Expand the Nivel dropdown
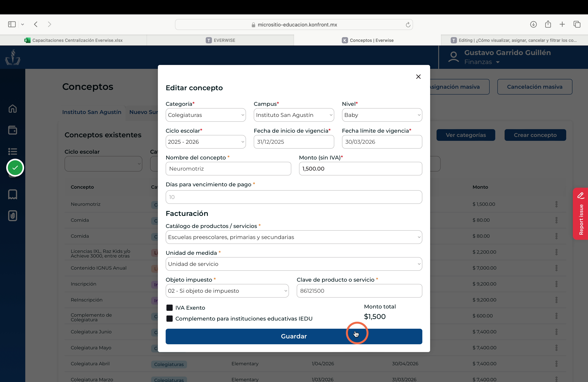 382,115
